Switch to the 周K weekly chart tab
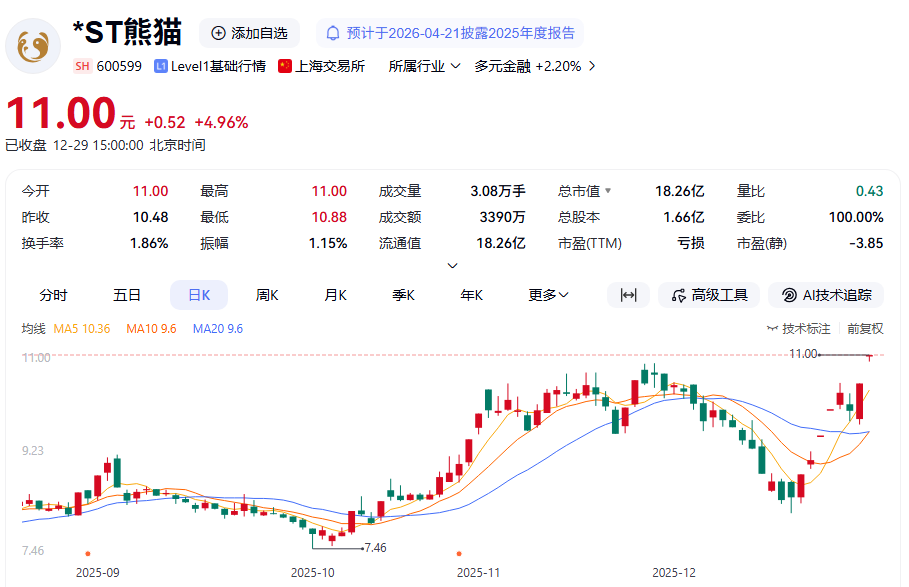 tap(266, 295)
